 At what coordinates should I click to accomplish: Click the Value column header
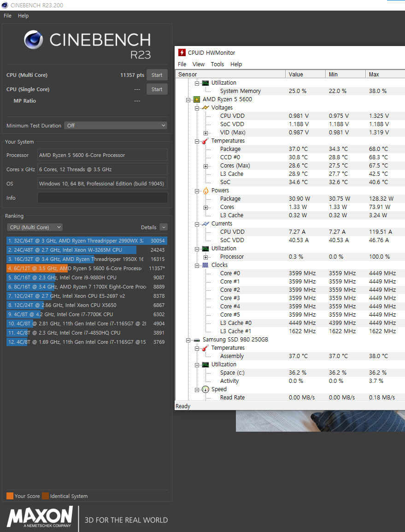[x=305, y=74]
